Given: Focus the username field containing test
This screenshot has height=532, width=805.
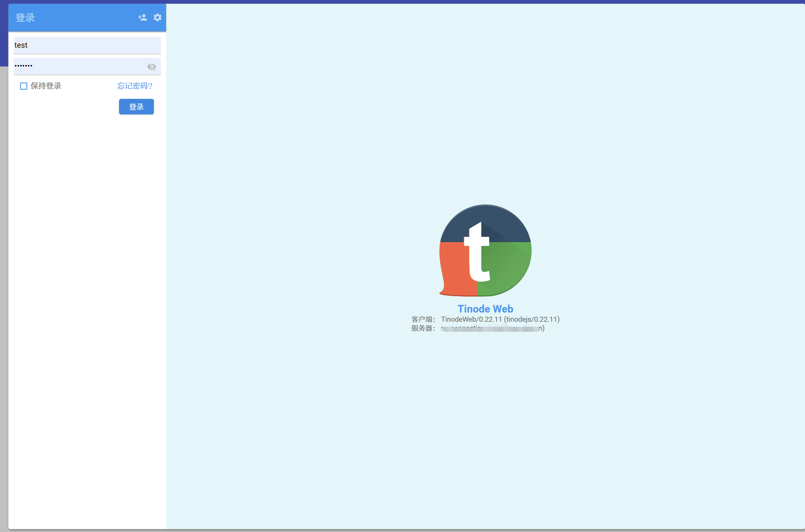Looking at the screenshot, I should pos(87,45).
